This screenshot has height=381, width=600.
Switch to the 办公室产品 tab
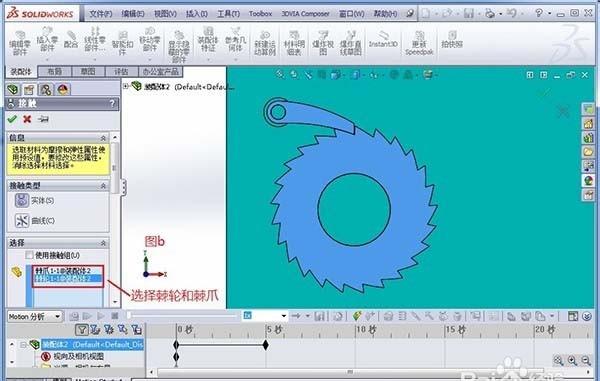pos(160,72)
